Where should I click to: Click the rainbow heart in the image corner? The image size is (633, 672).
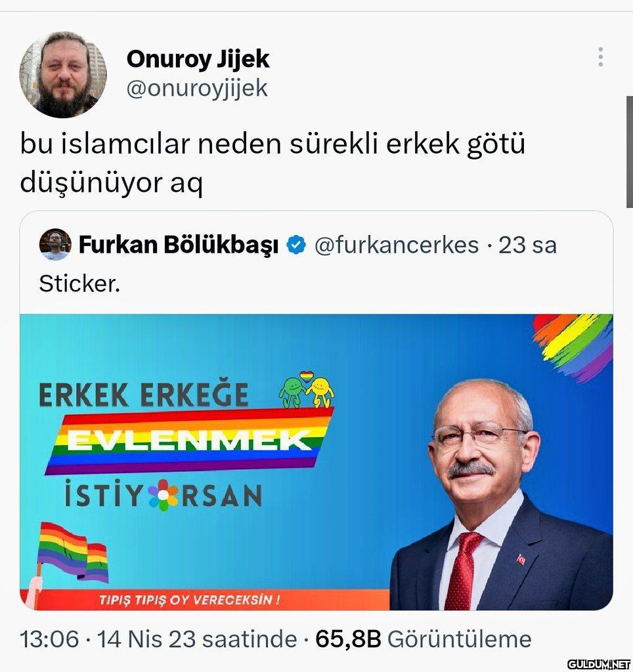tap(573, 346)
